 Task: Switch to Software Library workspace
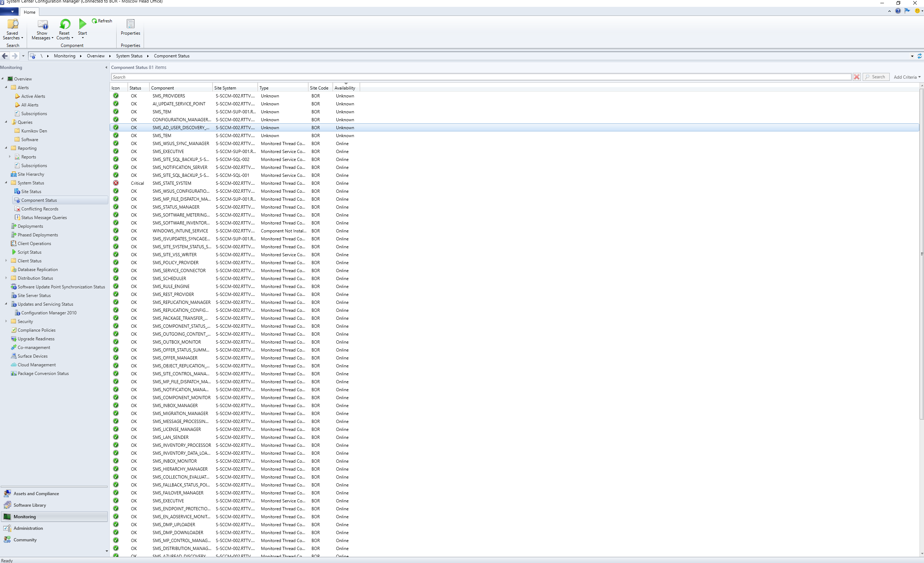55,505
